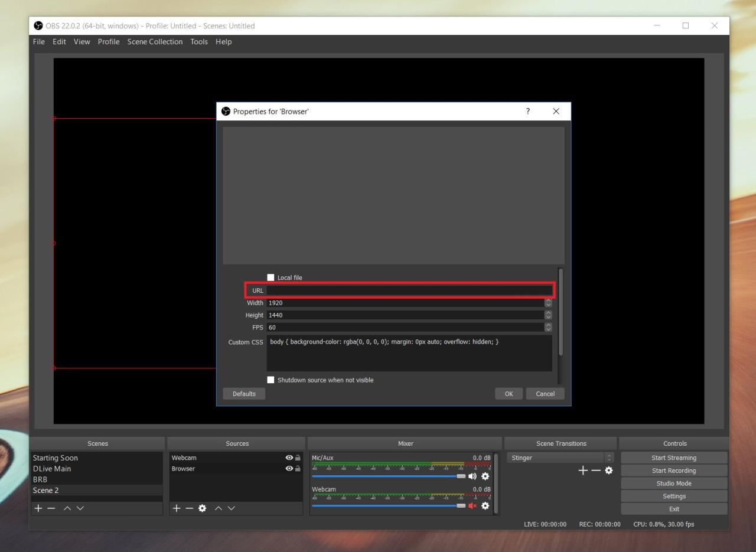Toggle lock on the Browser source
The image size is (756, 552).
(x=298, y=469)
